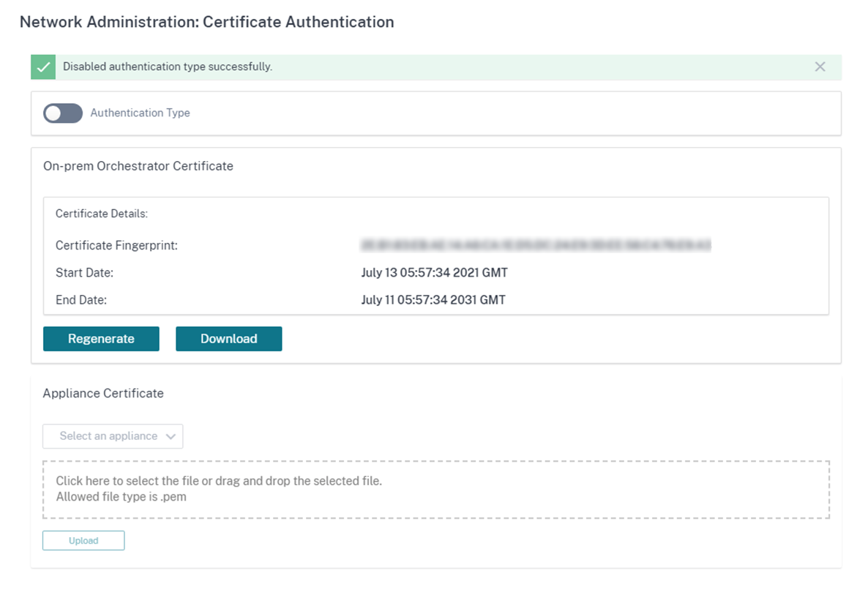Dismiss the success notification with X icon
This screenshot has width=868, height=600.
click(x=820, y=67)
